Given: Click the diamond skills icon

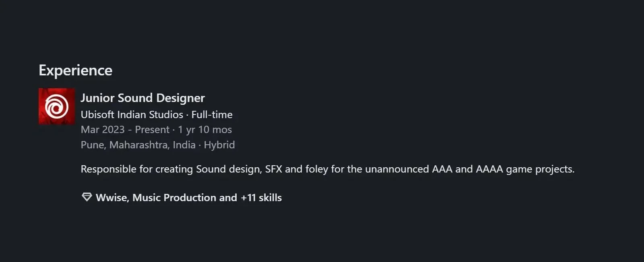Looking at the screenshot, I should click(87, 197).
